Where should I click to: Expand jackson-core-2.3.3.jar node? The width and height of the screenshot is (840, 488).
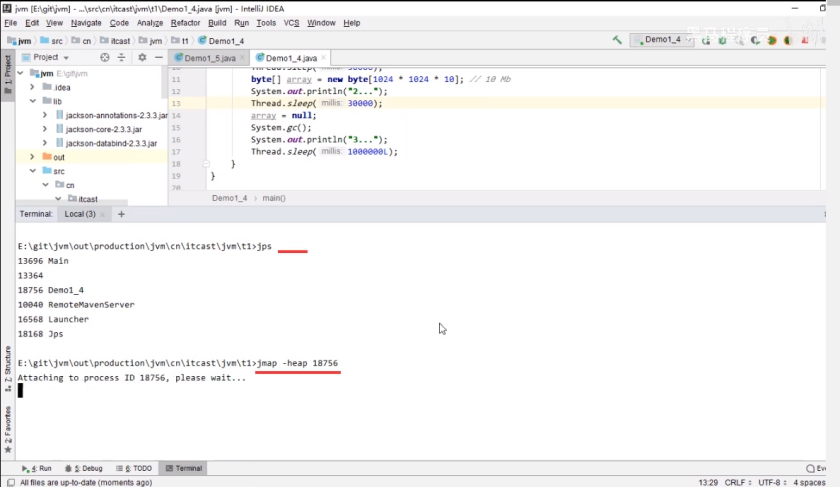point(45,129)
